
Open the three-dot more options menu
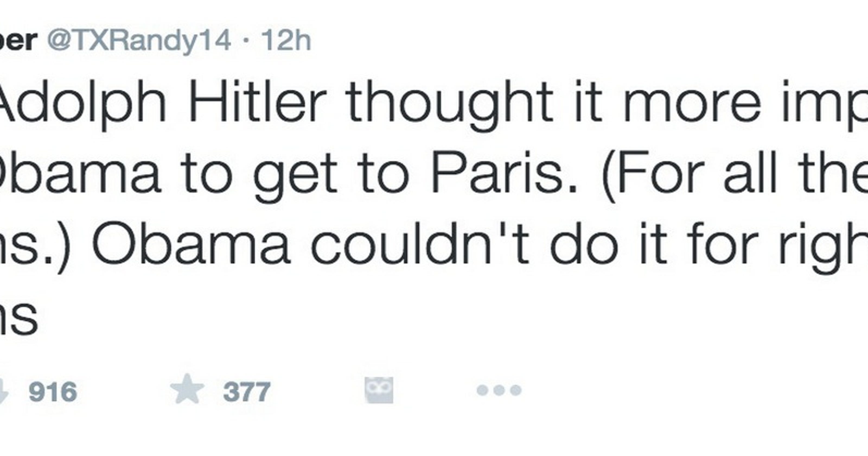499,390
